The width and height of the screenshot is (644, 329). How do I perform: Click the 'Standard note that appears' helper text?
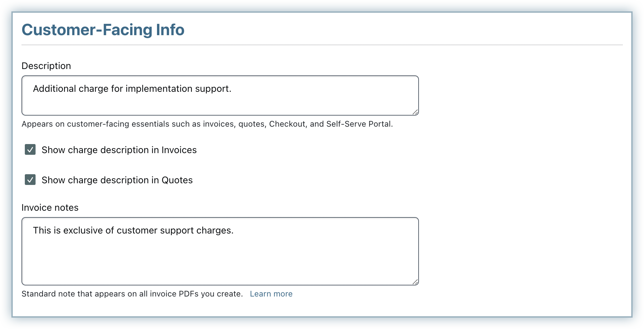tap(132, 294)
